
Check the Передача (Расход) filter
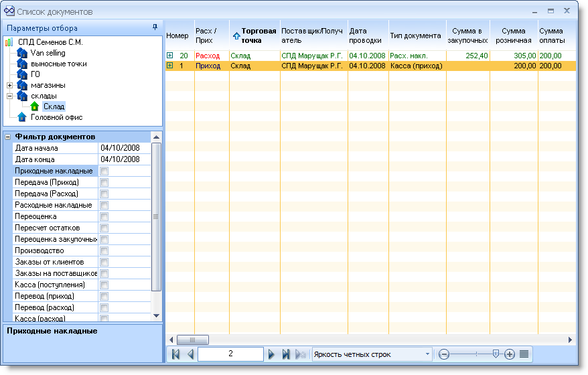point(104,194)
